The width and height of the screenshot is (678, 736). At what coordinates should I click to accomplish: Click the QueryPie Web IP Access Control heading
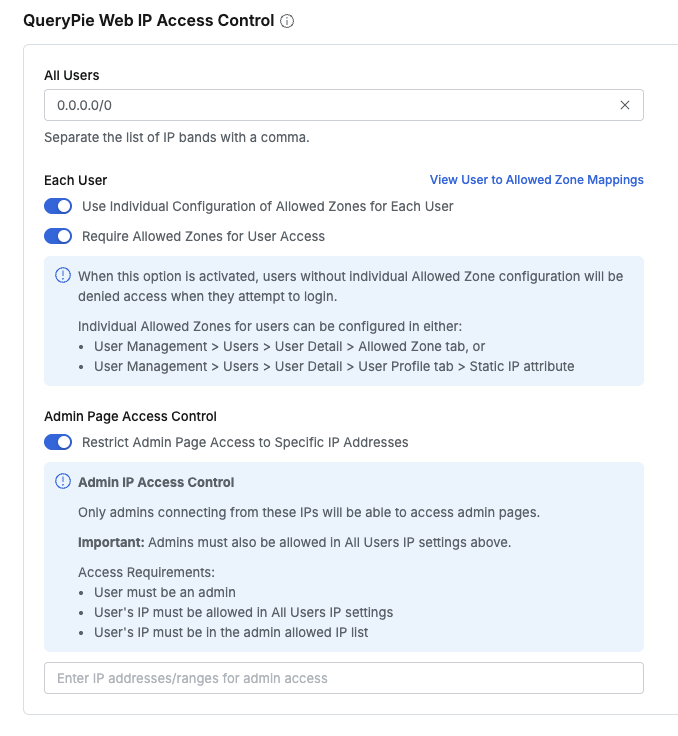pyautogui.click(x=148, y=20)
